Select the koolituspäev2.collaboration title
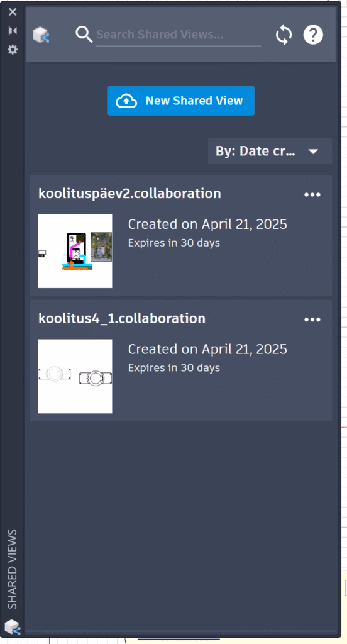Viewport: 347px width, 644px height. click(129, 194)
